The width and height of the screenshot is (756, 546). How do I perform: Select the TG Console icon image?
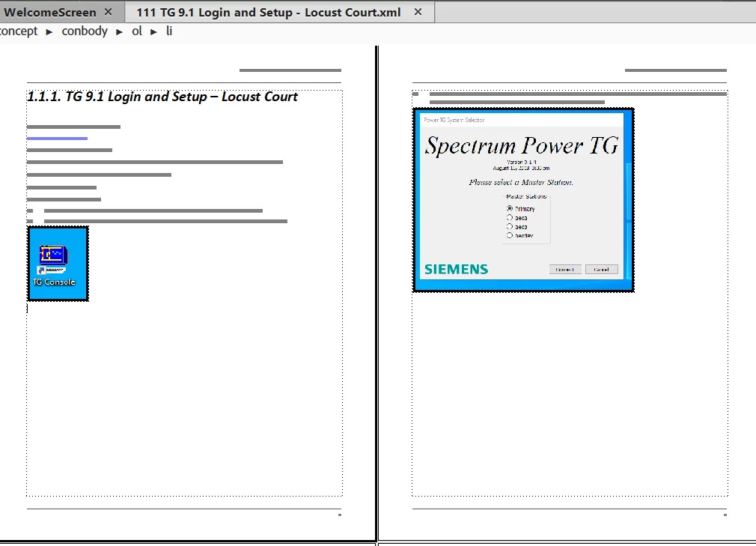click(58, 264)
